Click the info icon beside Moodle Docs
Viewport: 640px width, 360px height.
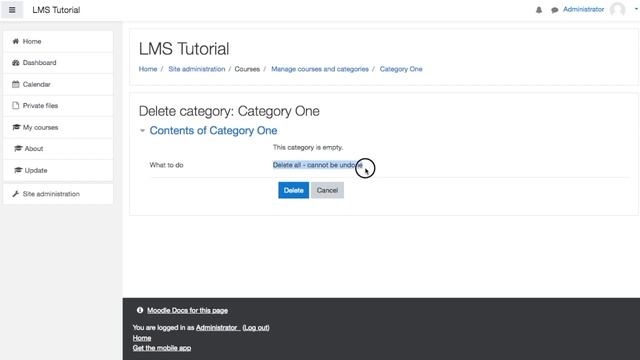[x=140, y=310]
